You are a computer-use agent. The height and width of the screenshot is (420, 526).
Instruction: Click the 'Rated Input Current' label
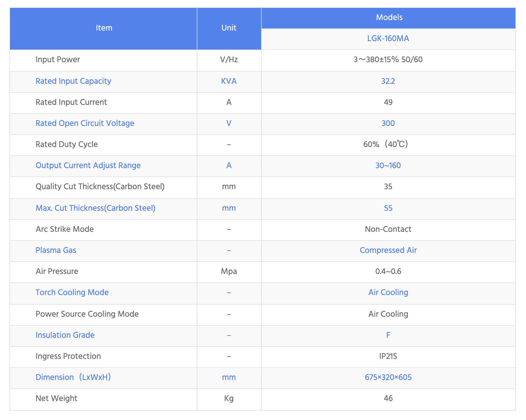71,102
